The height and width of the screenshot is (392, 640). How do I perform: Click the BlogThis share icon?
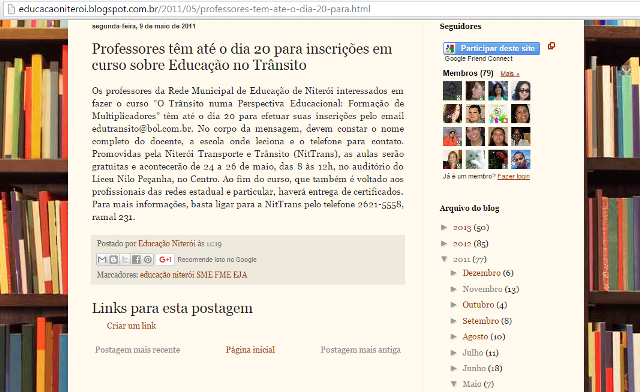(113, 260)
